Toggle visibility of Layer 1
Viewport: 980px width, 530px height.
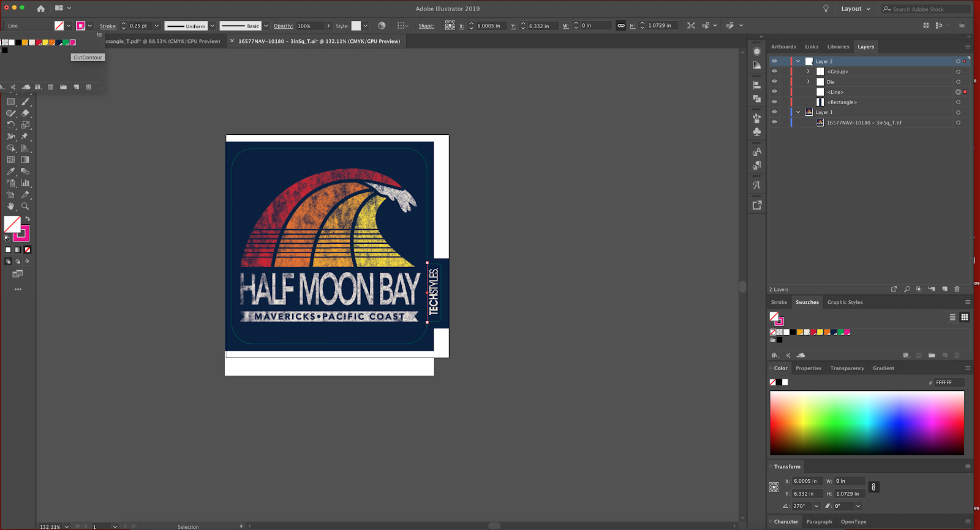[x=774, y=112]
